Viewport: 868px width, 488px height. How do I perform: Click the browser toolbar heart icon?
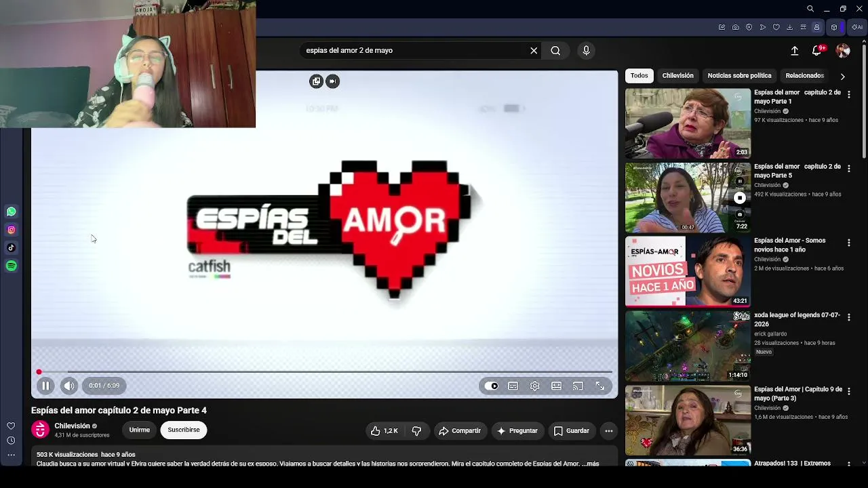click(776, 27)
